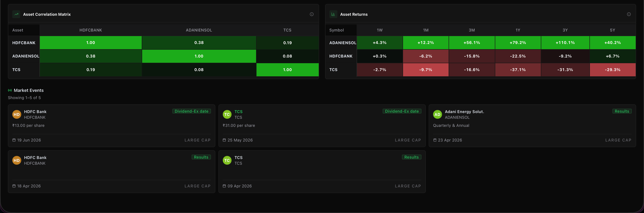The height and width of the screenshot is (213, 644).
Task: Select TCS column header in correlation matrix
Action: pos(287,30)
